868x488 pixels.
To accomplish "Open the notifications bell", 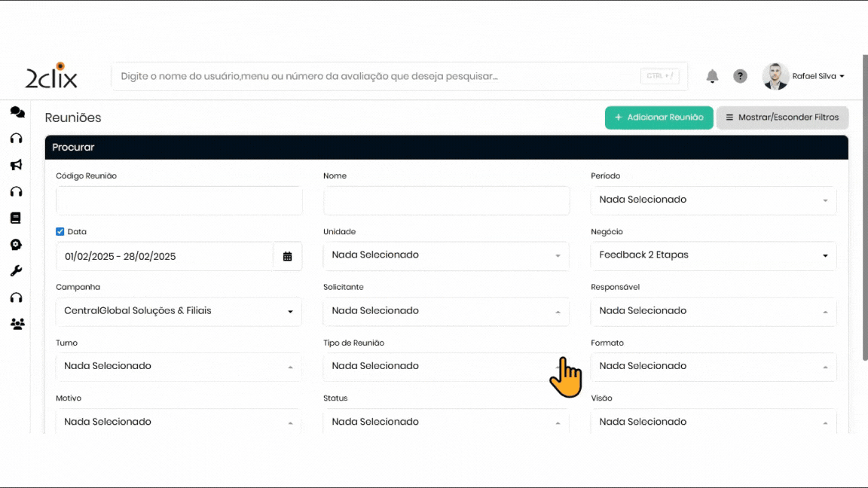I will point(712,76).
